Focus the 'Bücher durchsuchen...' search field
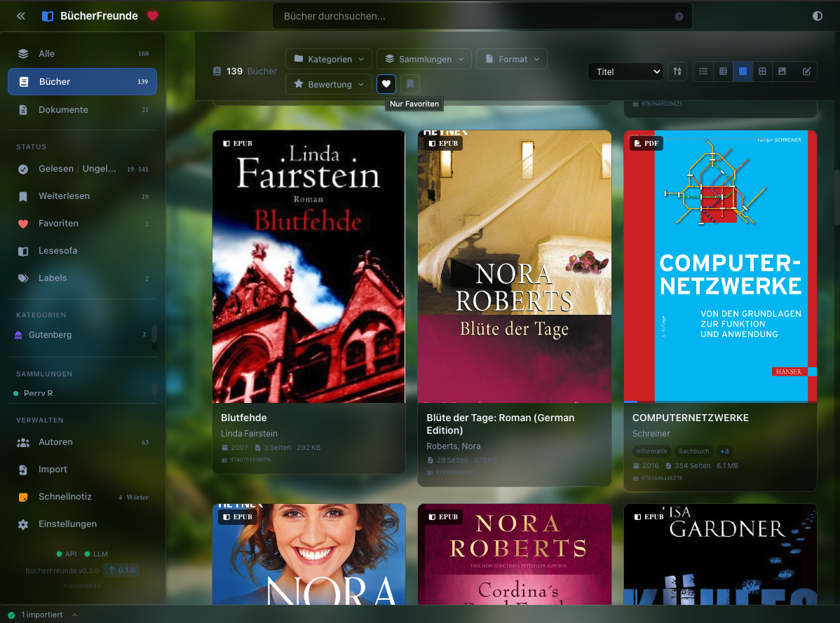This screenshot has height=623, width=840. (x=482, y=16)
